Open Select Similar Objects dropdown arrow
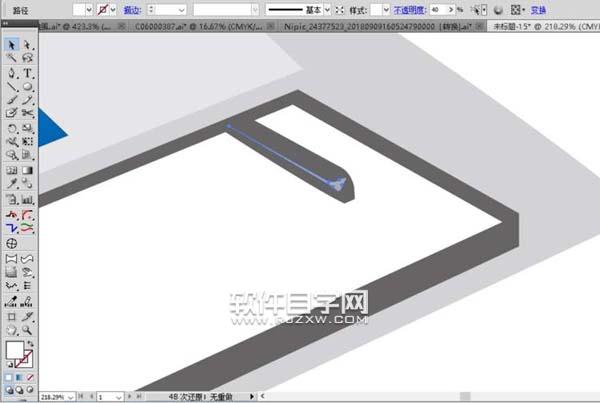 tap(484, 10)
